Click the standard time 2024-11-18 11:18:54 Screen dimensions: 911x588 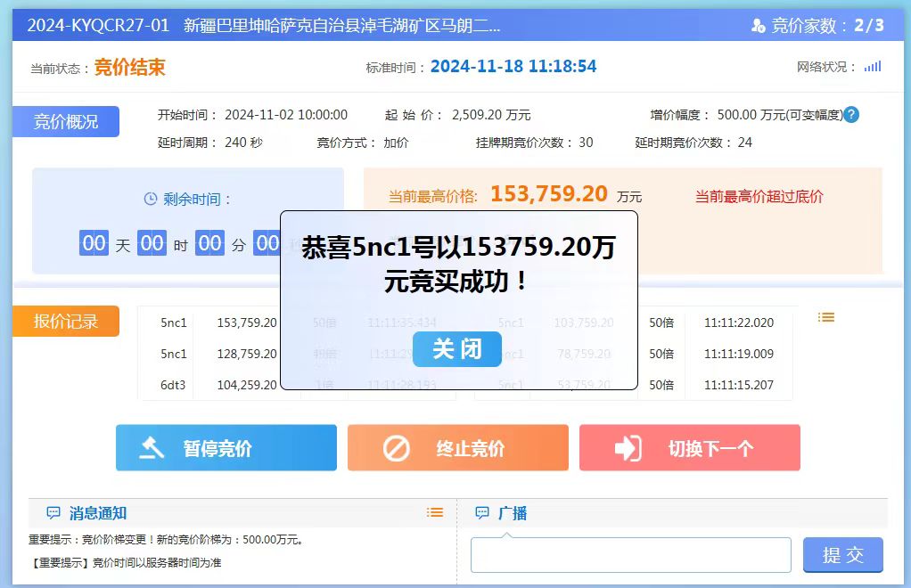click(x=513, y=66)
